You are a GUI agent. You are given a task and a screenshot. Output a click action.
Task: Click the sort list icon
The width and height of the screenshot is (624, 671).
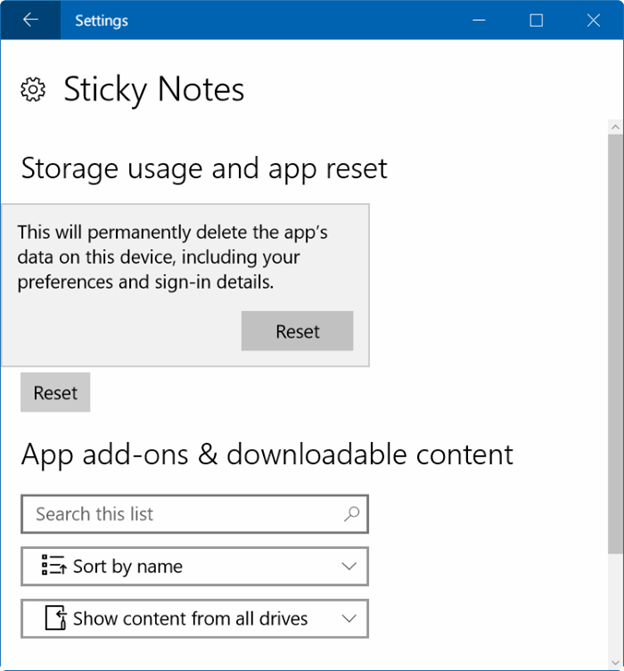(x=54, y=565)
